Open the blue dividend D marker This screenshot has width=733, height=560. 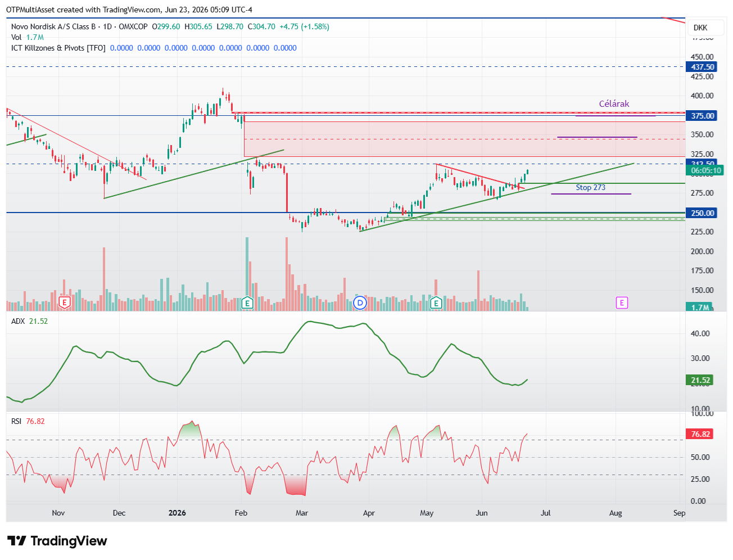tap(360, 303)
